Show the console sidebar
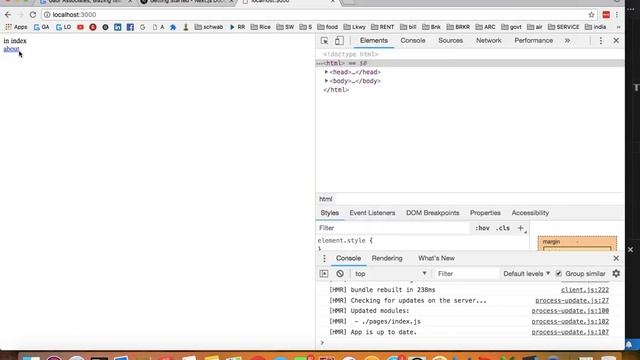 point(324,274)
